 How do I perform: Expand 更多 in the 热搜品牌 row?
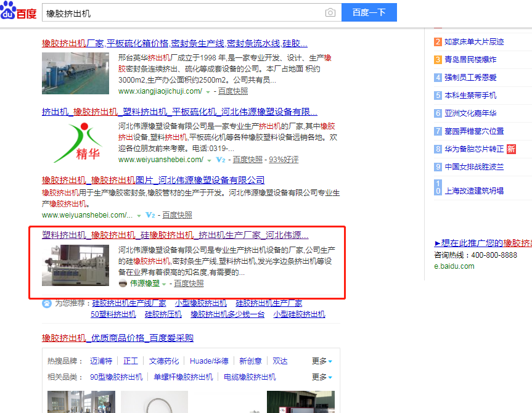[x=322, y=361]
